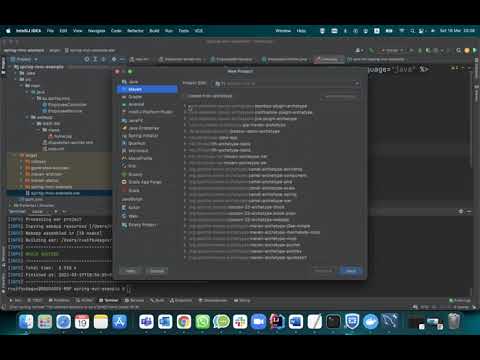Viewport: 480px width, 360px height.
Task: Click select opened file crosshair icon
Action: coord(87,59)
